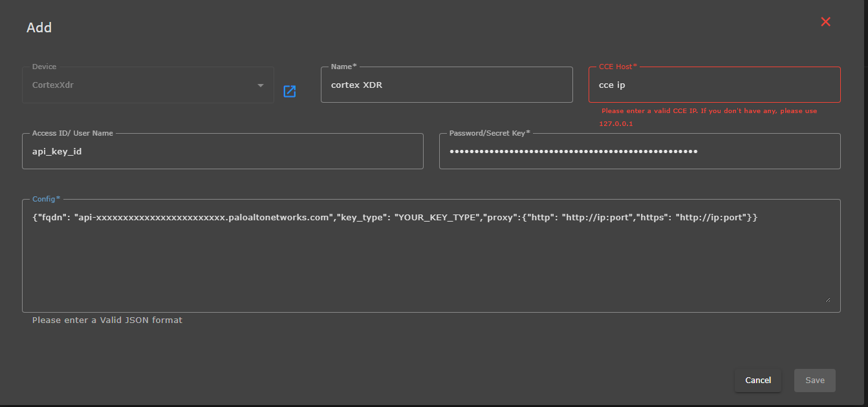Viewport: 868px width, 407px height.
Task: Click the Device field label
Action: (x=44, y=67)
